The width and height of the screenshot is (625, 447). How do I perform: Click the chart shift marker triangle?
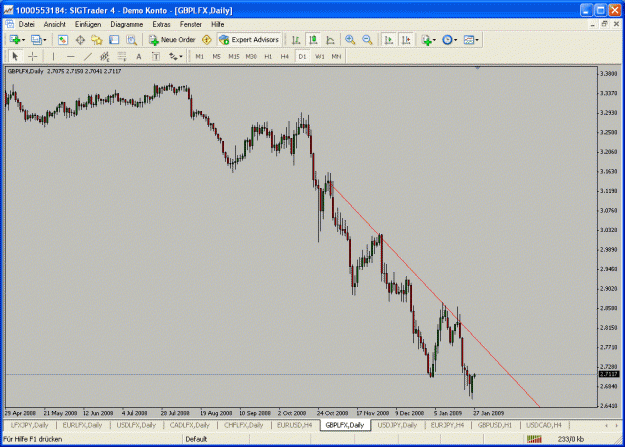[x=478, y=68]
